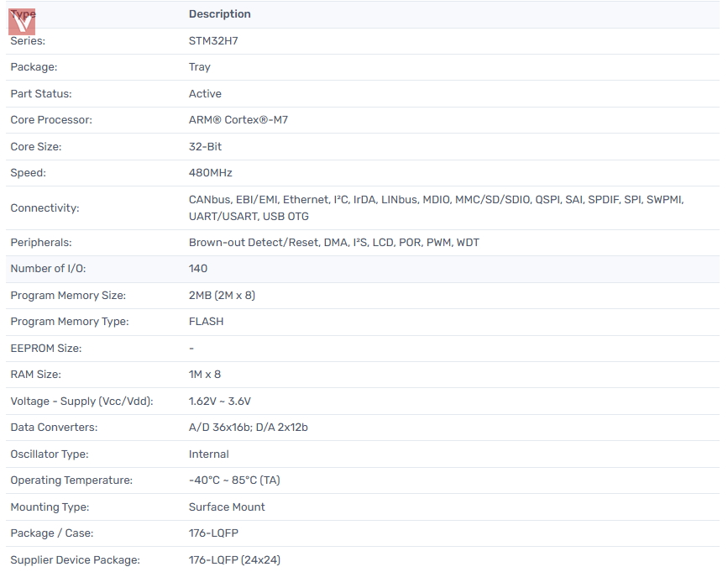The width and height of the screenshot is (728, 588).
Task: Select the Number of I/O row value 140
Action: (198, 269)
